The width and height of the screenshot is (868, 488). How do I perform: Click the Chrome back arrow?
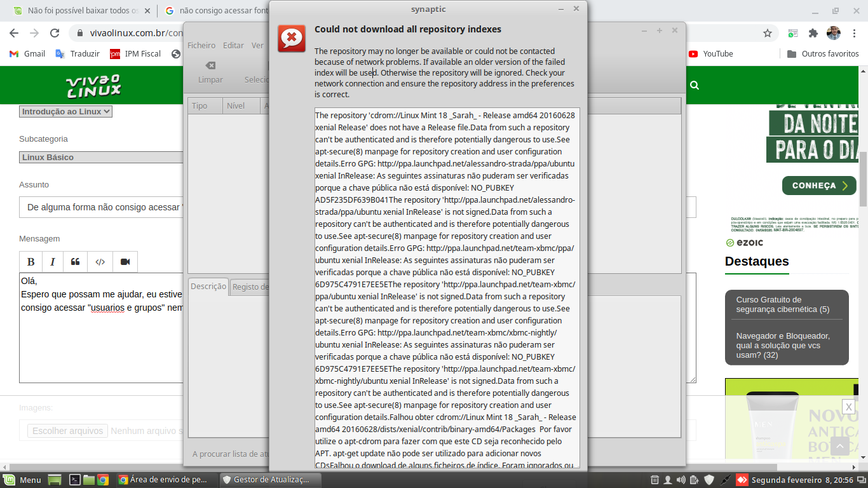coord(14,33)
